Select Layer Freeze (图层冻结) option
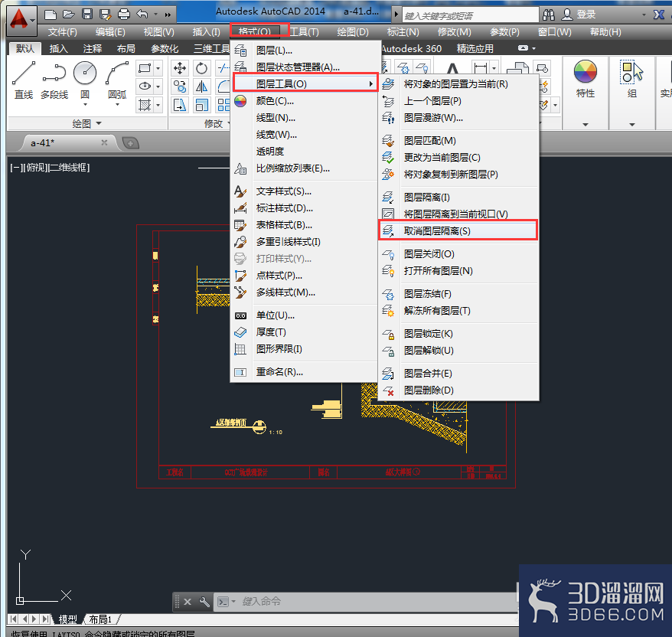The height and width of the screenshot is (637, 672). (x=458, y=294)
